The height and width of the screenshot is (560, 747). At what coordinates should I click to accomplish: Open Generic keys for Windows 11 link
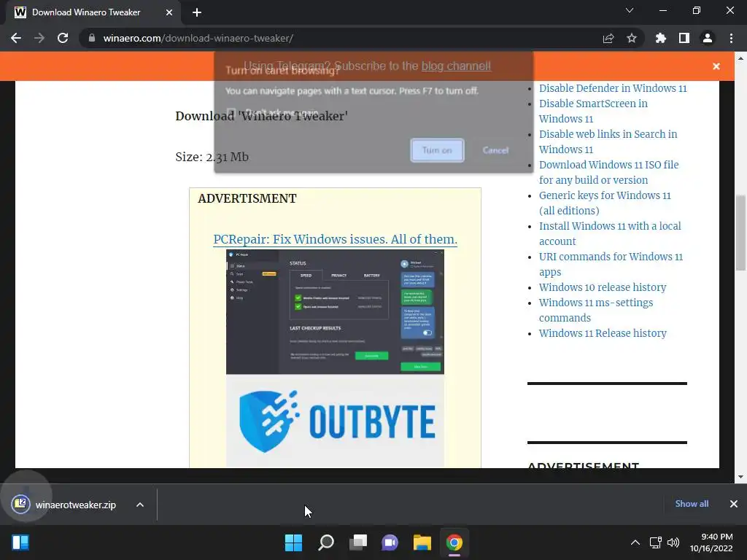coord(605,203)
